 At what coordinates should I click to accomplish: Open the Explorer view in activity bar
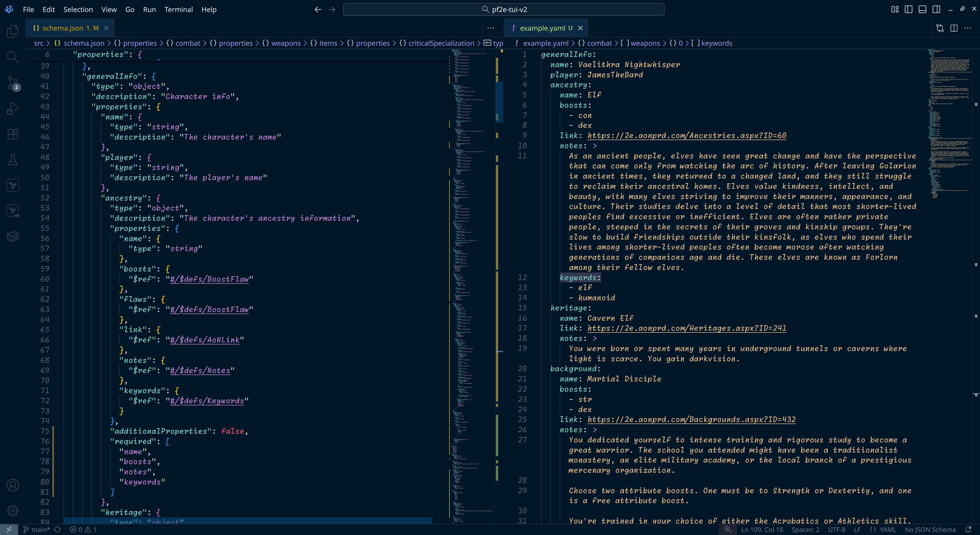[13, 31]
